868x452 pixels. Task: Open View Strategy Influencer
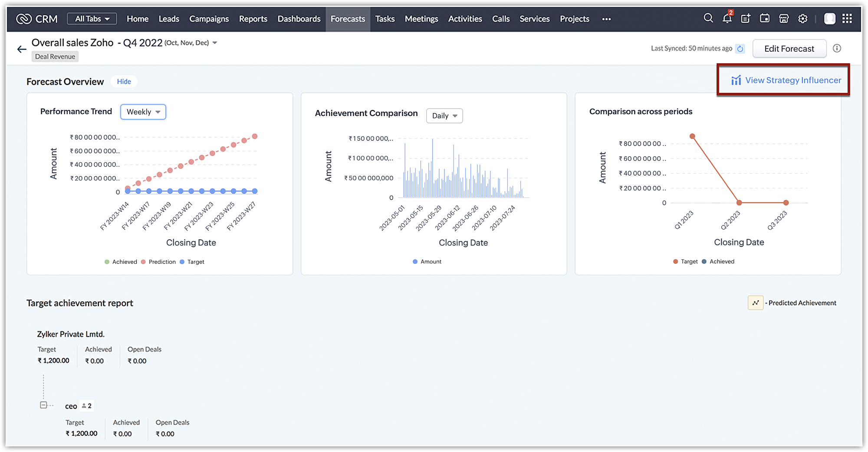(786, 80)
